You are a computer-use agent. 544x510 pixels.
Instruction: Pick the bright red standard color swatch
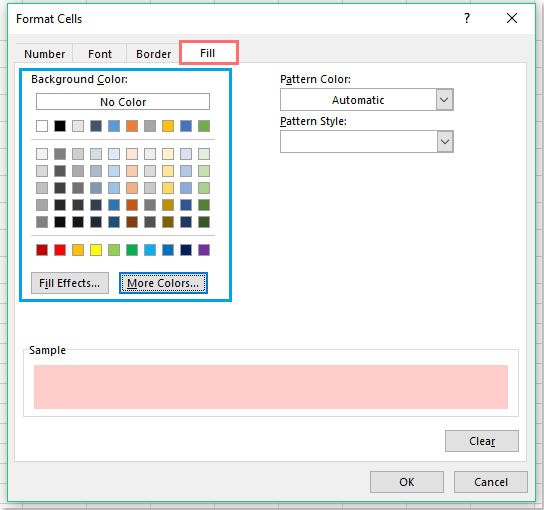(x=60, y=250)
